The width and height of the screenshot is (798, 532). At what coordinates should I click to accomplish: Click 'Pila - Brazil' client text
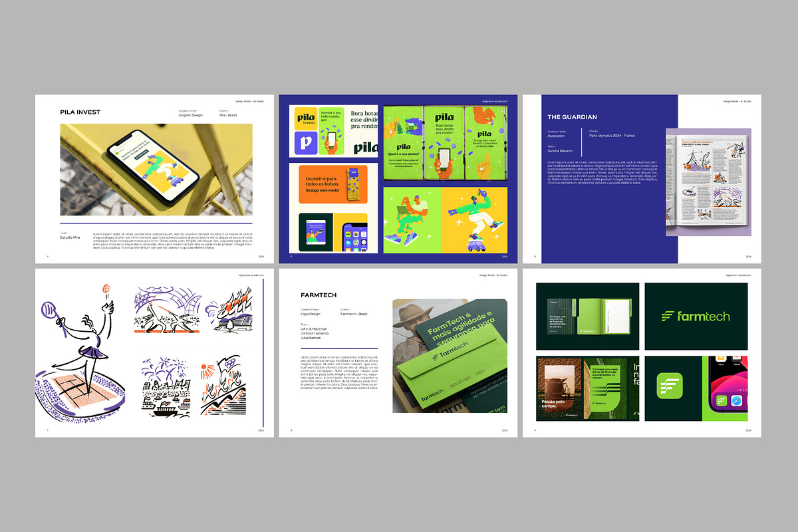pos(228,115)
